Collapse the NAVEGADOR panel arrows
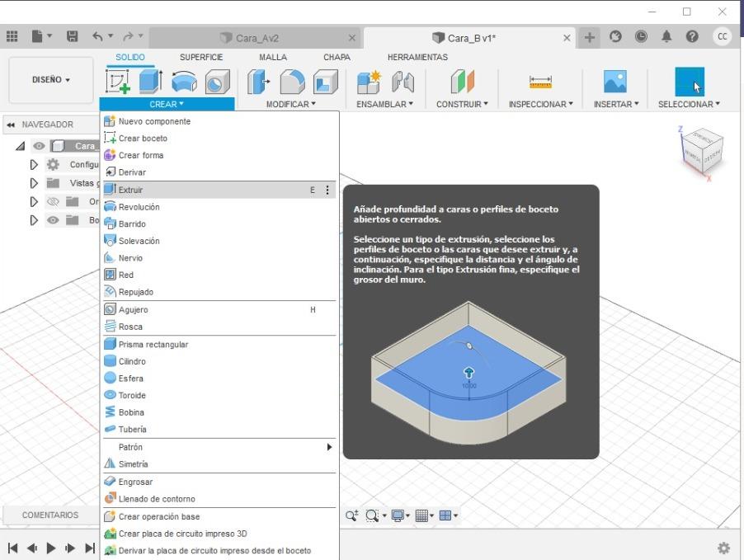This screenshot has height=560, width=744. 11,125
